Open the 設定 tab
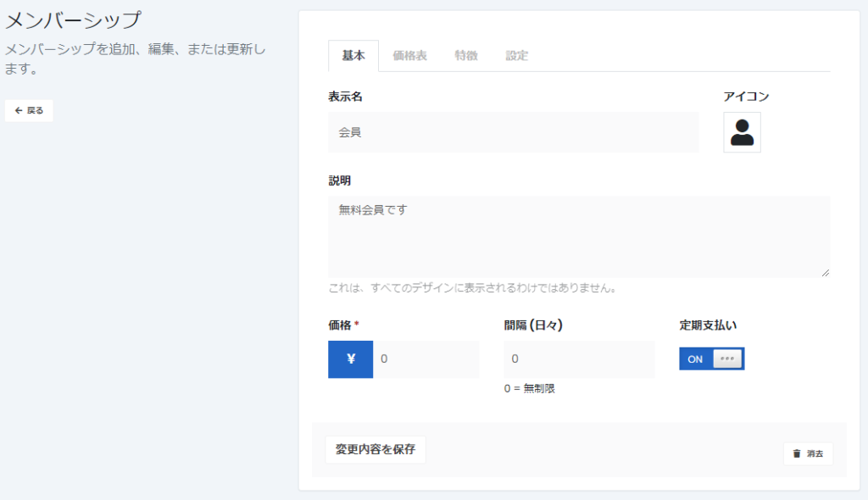 click(x=517, y=56)
